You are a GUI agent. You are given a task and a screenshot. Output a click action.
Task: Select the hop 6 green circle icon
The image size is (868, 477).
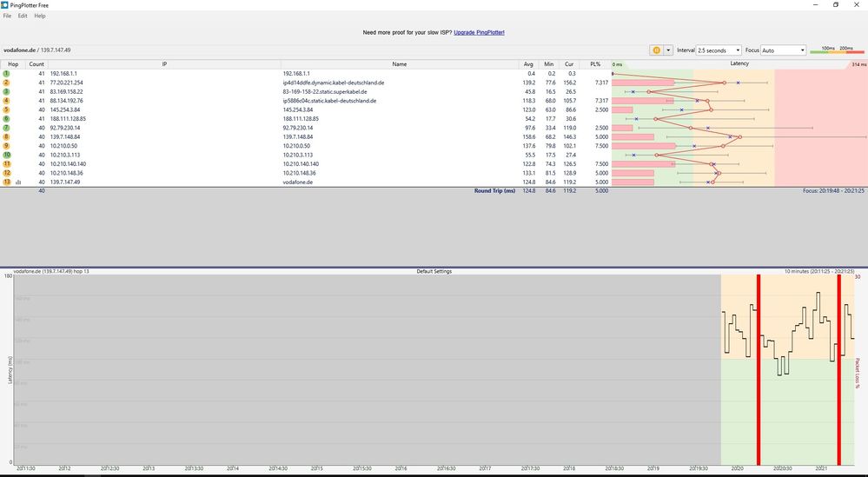(7, 118)
